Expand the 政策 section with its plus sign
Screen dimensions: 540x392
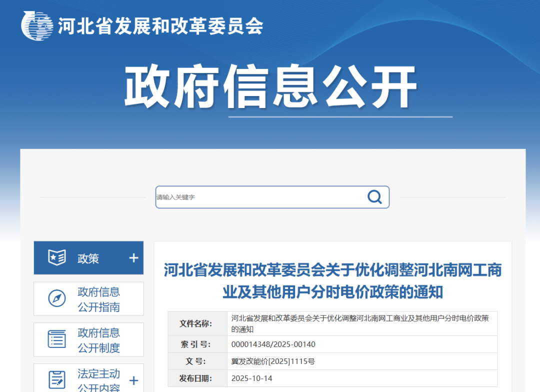tap(133, 258)
